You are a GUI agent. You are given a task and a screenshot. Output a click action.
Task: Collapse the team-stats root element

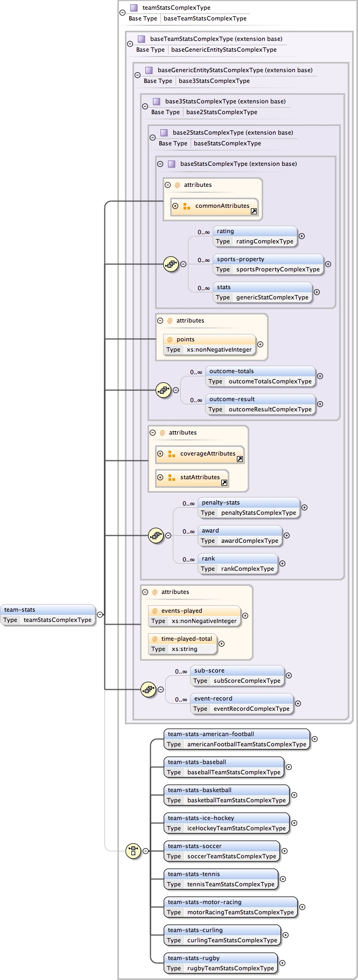tap(100, 614)
